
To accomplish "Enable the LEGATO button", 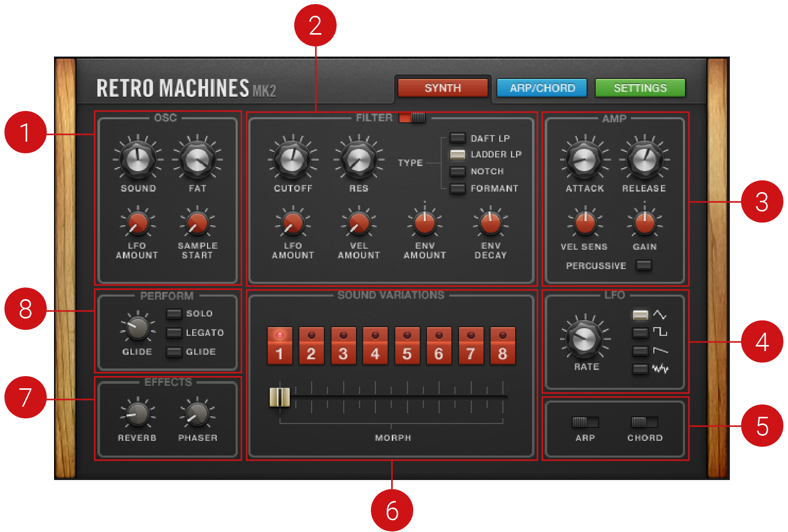I will coord(174,333).
